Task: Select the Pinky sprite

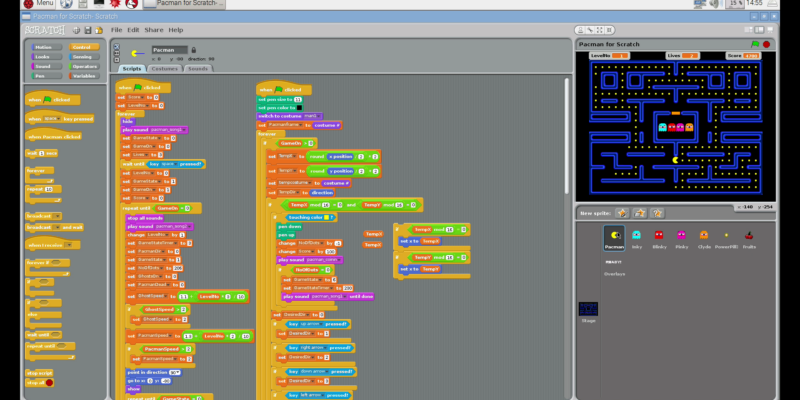Action: point(681,239)
